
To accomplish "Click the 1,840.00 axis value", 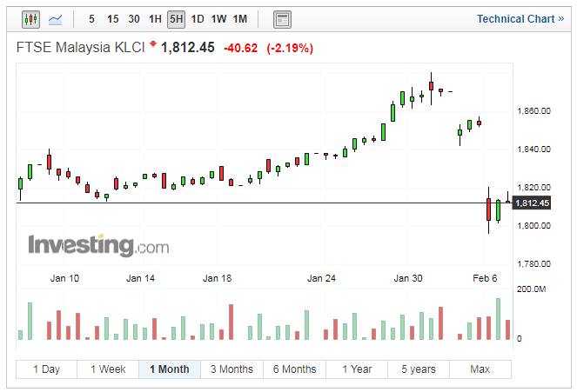I will click(534, 149).
